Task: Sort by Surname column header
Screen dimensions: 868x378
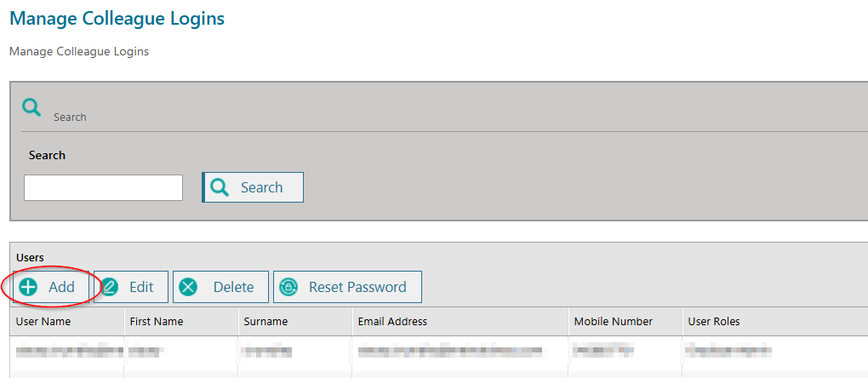Action: (266, 322)
